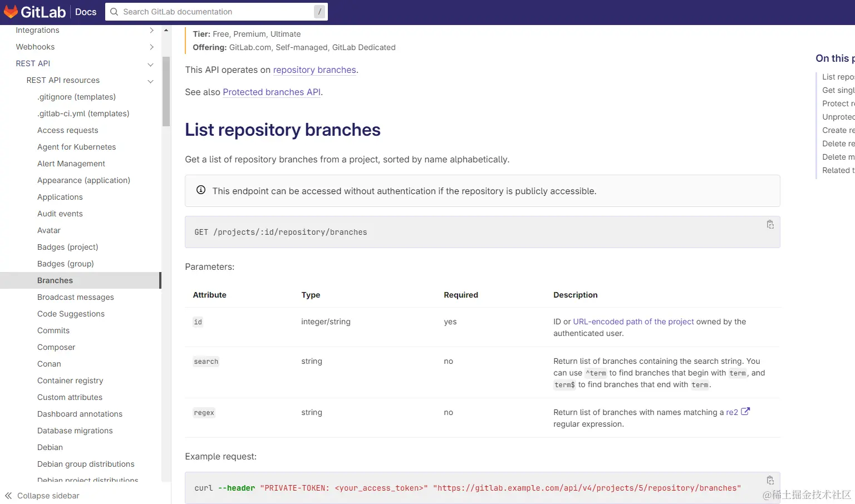The image size is (855, 504).
Task: Open Code Suggestions page
Action: 71,314
